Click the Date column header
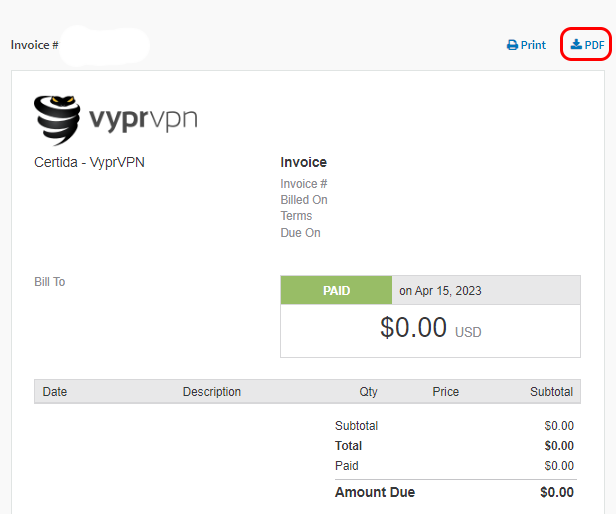The height and width of the screenshot is (514, 616). (x=55, y=392)
